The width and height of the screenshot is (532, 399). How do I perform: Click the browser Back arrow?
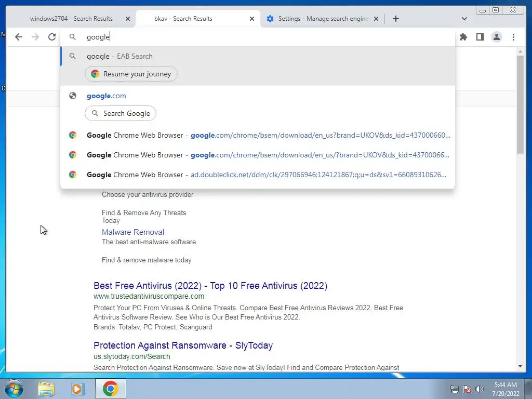(19, 37)
